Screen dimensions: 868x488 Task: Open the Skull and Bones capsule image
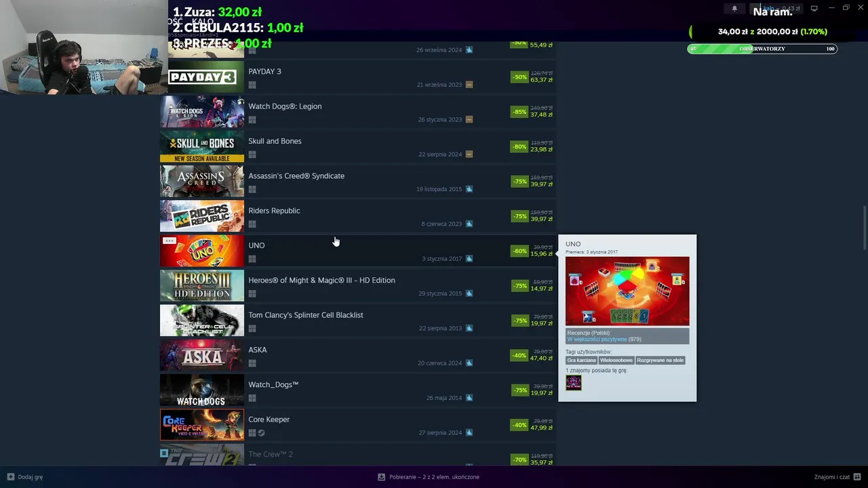point(202,147)
